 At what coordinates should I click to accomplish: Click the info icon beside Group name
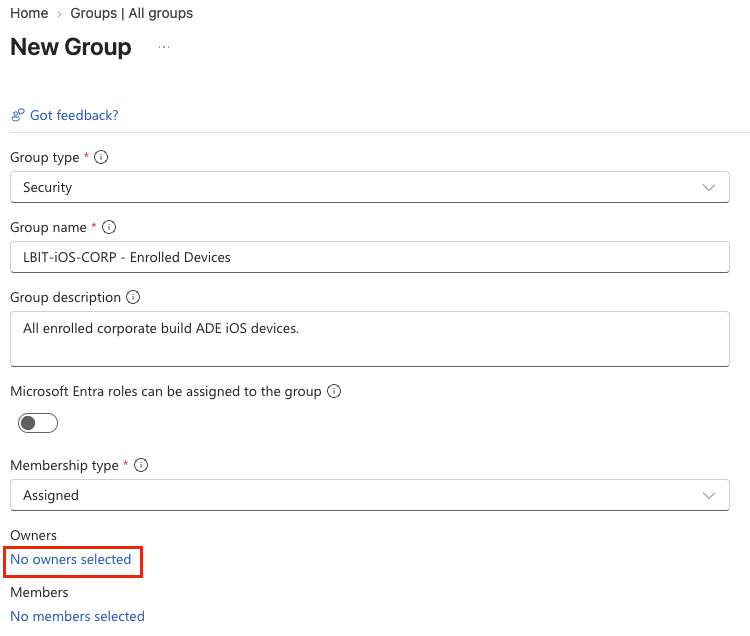click(109, 227)
